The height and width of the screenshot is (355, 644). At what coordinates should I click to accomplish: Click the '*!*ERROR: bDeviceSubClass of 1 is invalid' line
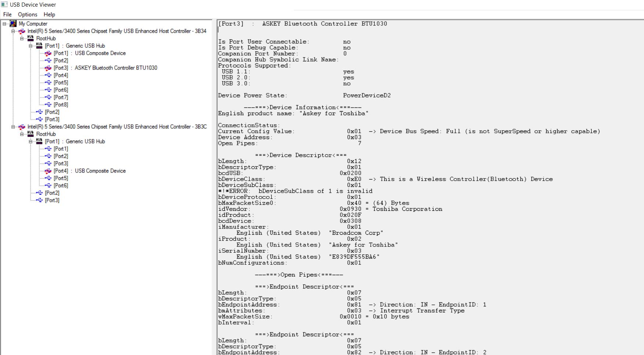[295, 191]
